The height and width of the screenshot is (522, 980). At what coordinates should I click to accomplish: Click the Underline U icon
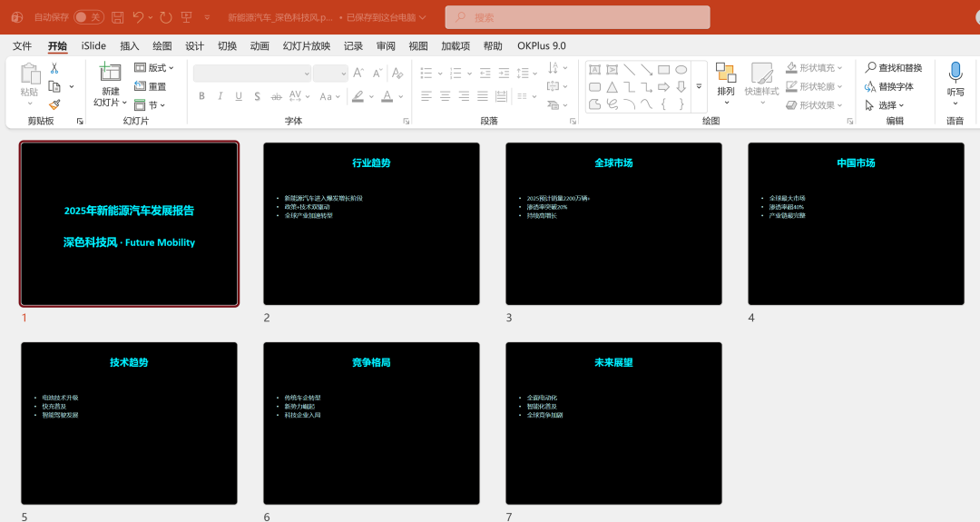click(x=239, y=96)
